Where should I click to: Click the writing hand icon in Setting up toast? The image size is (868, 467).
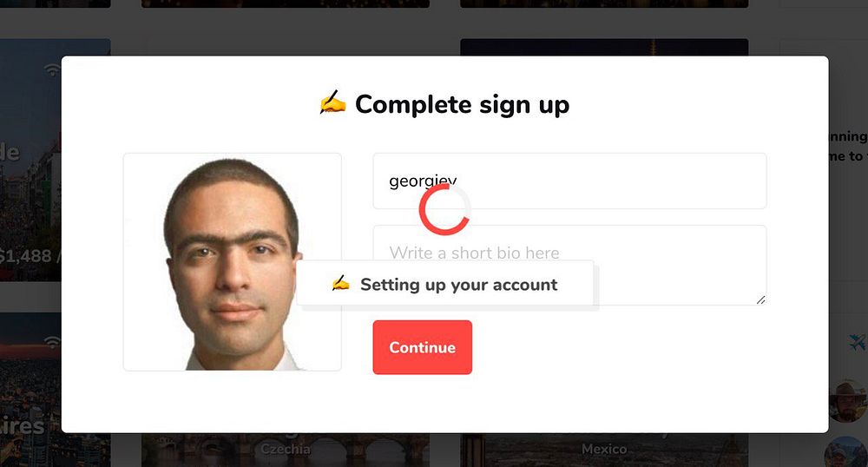(340, 283)
